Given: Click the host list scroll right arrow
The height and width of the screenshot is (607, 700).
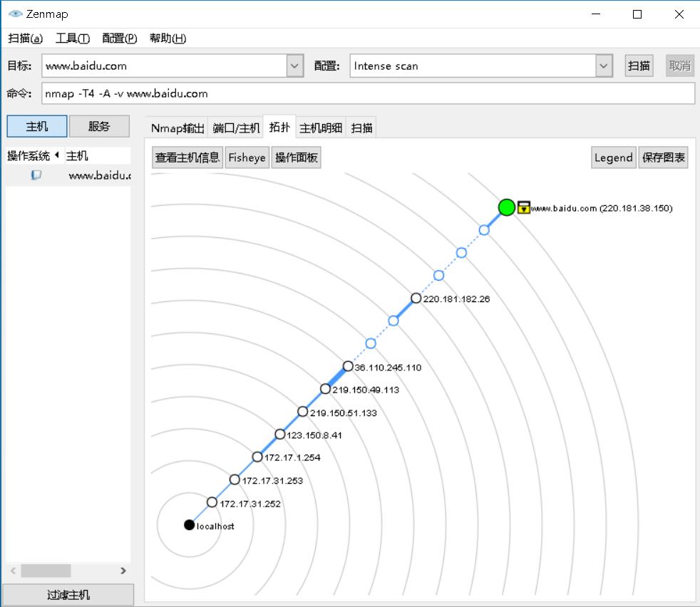Looking at the screenshot, I should [x=123, y=571].
